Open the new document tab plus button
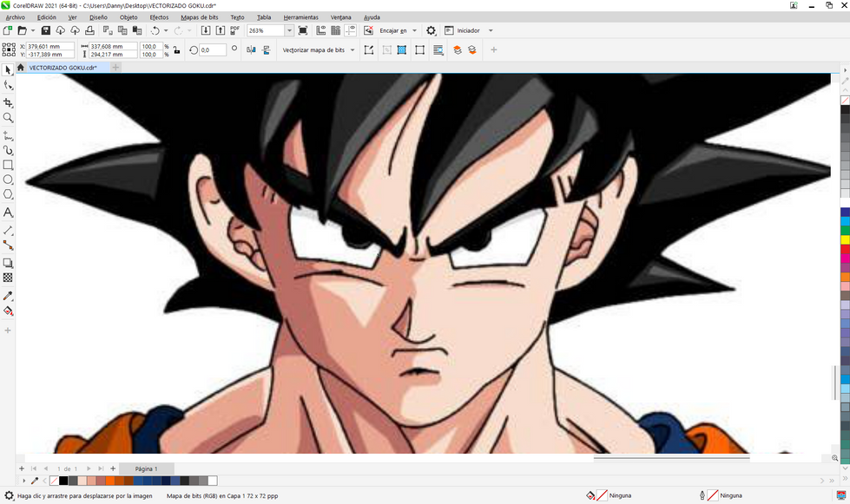This screenshot has width=850, height=504. coord(115,68)
